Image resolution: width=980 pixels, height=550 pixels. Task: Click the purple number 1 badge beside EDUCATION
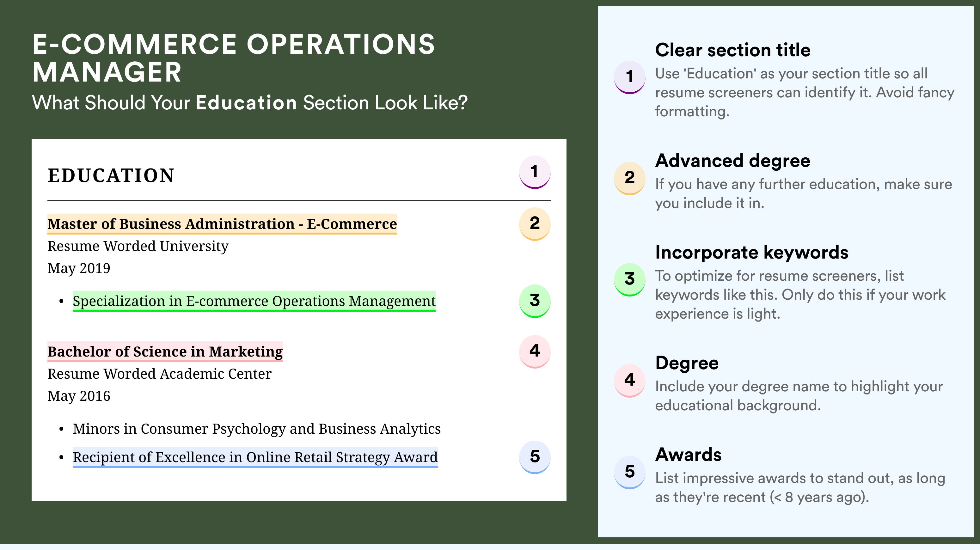coord(535,172)
